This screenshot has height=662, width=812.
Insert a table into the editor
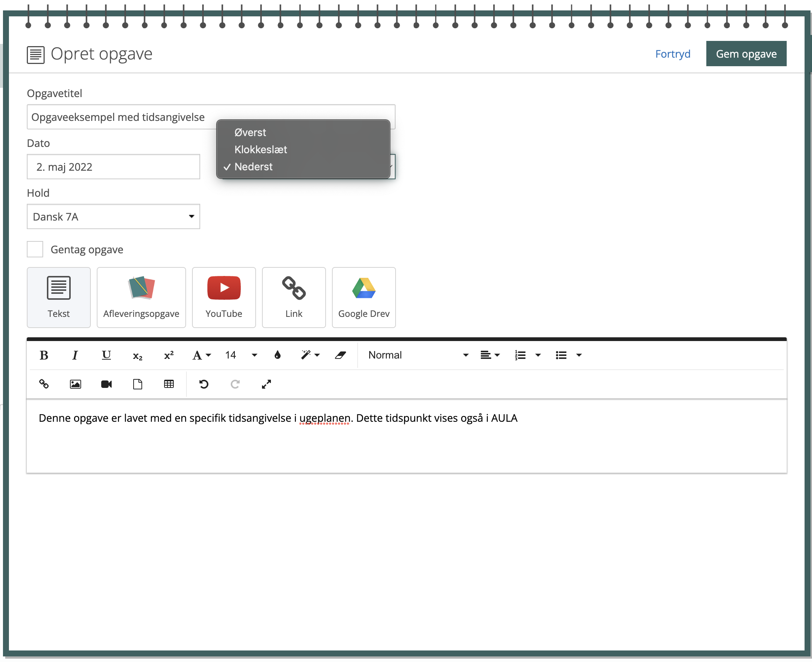click(169, 385)
